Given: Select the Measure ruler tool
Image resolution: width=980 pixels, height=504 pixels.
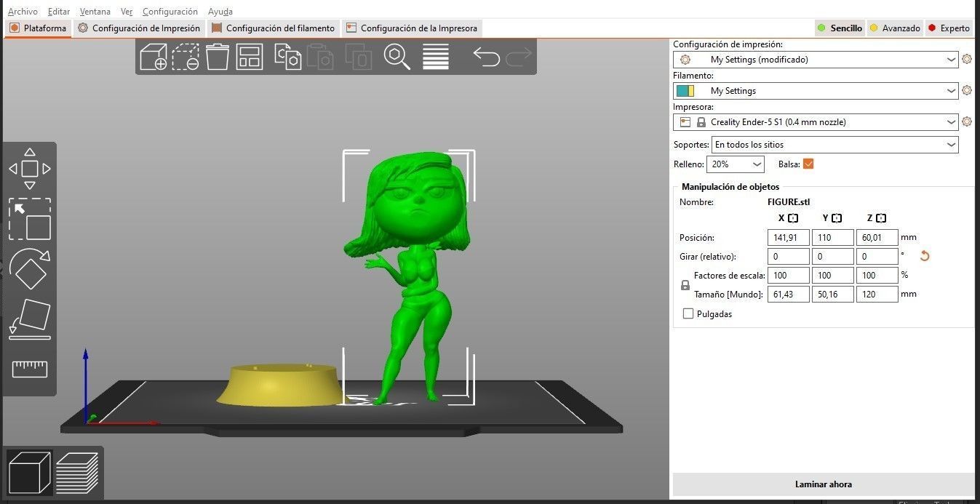Looking at the screenshot, I should (30, 369).
